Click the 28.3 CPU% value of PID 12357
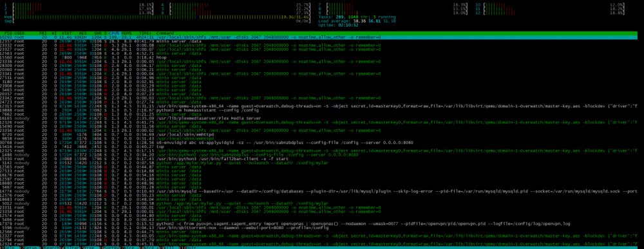 pyautogui.click(x=114, y=41)
